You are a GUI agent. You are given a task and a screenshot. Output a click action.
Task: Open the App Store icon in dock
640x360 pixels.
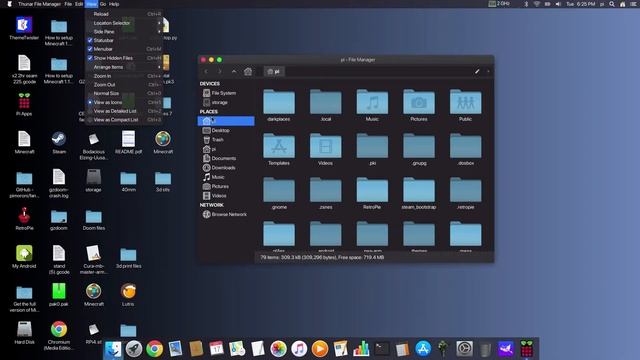423,349
